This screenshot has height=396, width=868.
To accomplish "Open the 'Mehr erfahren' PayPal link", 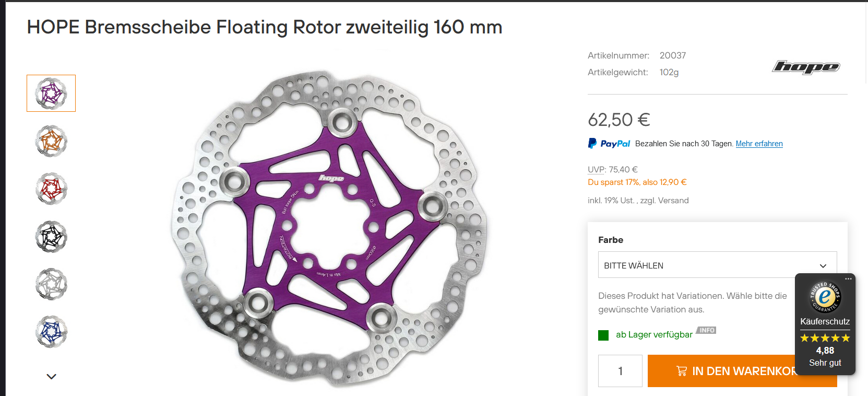I will [759, 144].
